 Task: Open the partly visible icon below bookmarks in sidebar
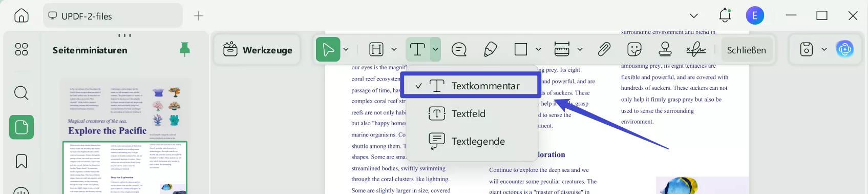click(x=22, y=190)
